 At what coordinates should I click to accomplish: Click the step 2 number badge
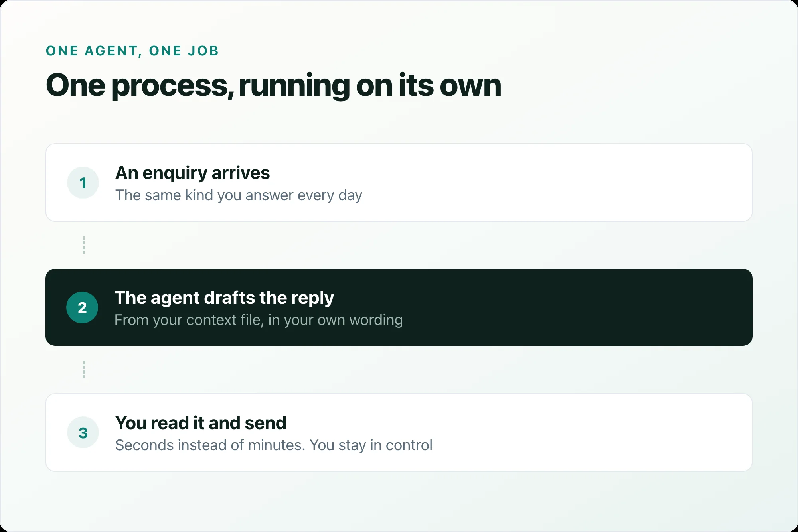pos(82,307)
